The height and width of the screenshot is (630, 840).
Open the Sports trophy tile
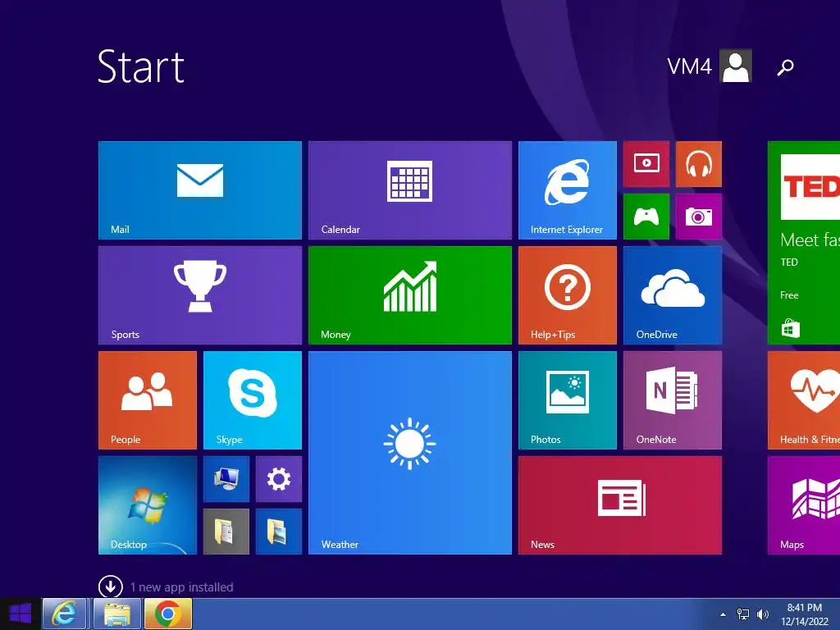coord(200,295)
